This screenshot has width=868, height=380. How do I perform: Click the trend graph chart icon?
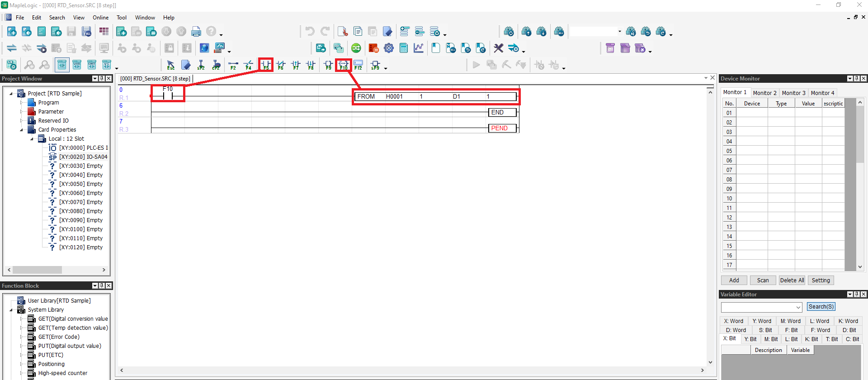coord(419,48)
